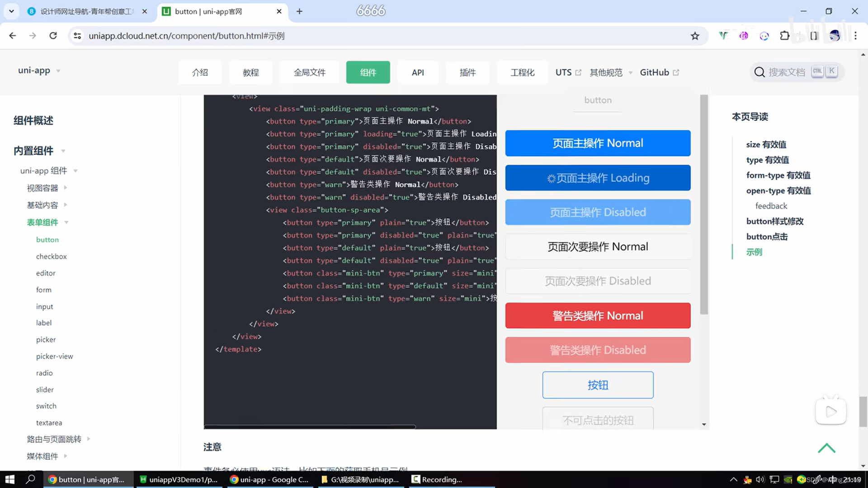Play the floating video widget

pyautogui.click(x=830, y=411)
